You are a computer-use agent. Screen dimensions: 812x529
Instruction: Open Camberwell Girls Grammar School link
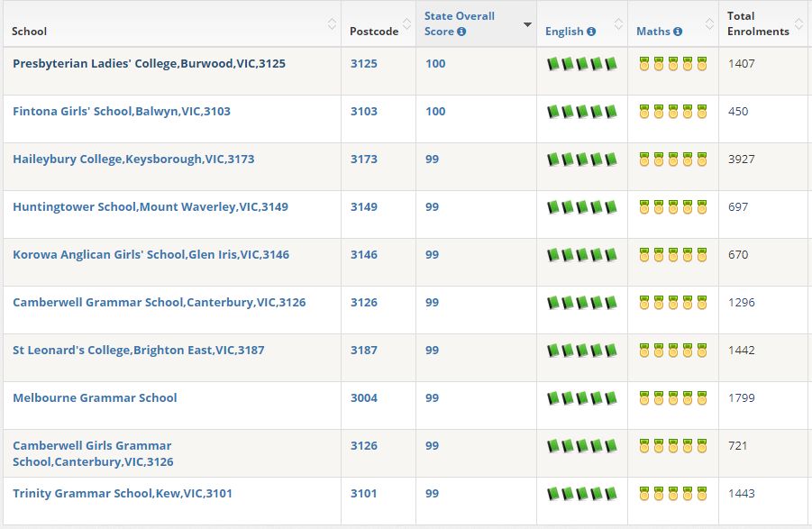pyautogui.click(x=93, y=453)
